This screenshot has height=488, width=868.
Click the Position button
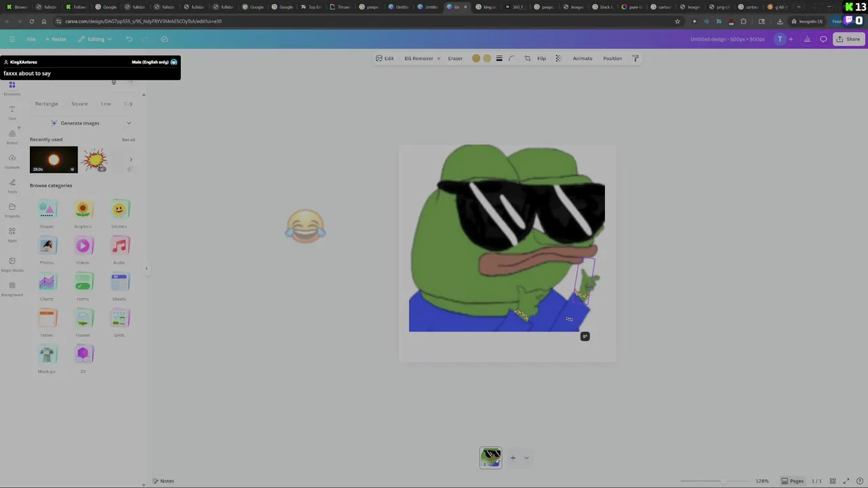(x=612, y=58)
